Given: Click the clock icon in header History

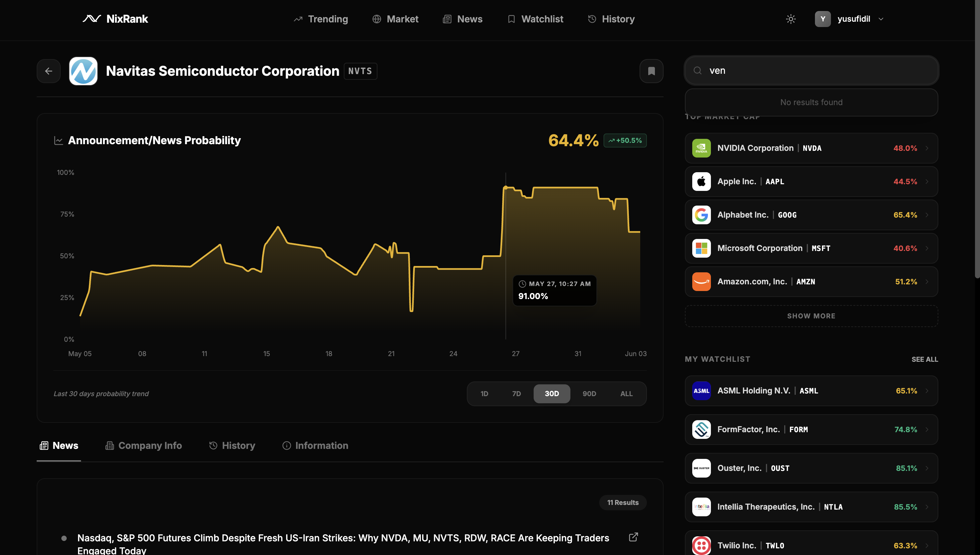Looking at the screenshot, I should (592, 19).
